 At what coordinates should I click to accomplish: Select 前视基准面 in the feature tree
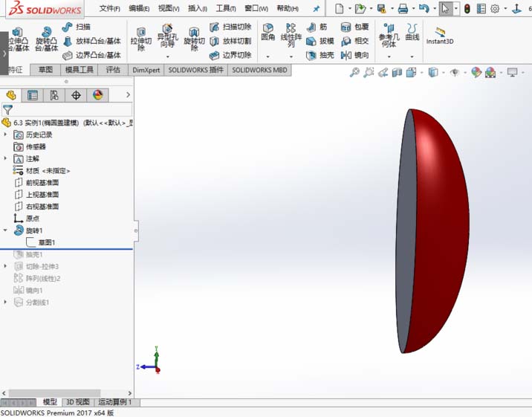point(37,183)
